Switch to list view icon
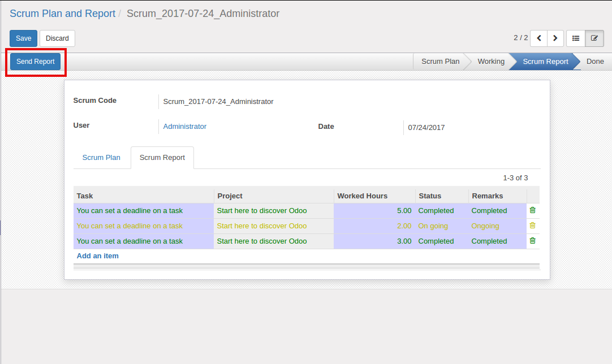The width and height of the screenshot is (612, 364). (576, 38)
